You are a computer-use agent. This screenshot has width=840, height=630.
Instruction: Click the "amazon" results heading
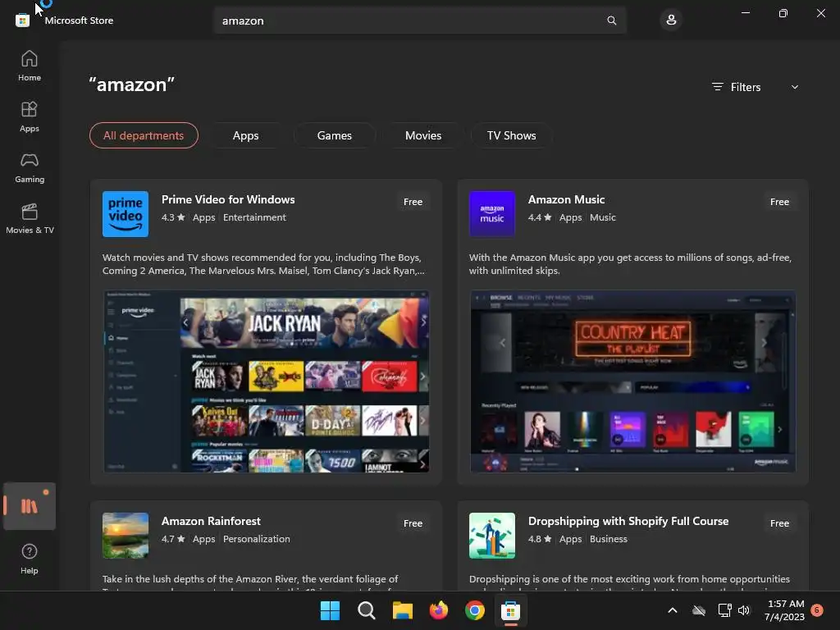132,84
